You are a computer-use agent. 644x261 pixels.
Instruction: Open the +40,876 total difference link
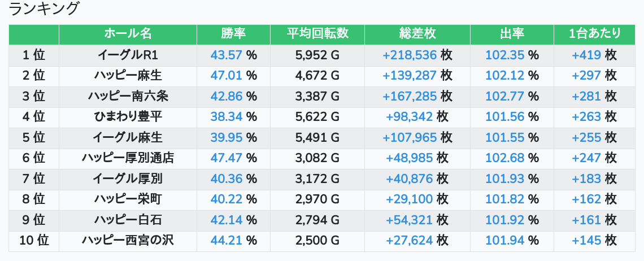pyautogui.click(x=410, y=179)
